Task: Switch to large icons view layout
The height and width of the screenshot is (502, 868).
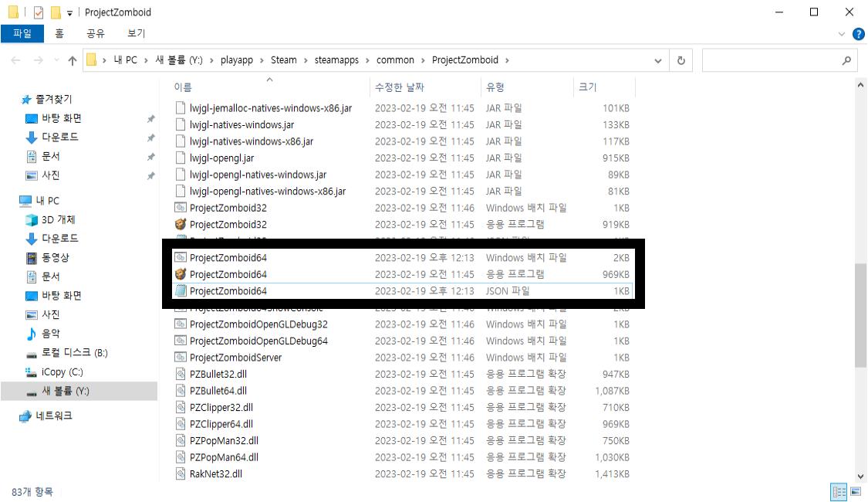Action: pos(856,491)
